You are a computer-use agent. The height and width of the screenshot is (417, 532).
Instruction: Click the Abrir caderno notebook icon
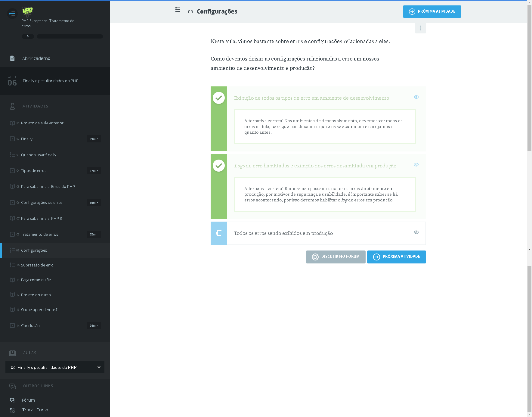click(x=12, y=58)
